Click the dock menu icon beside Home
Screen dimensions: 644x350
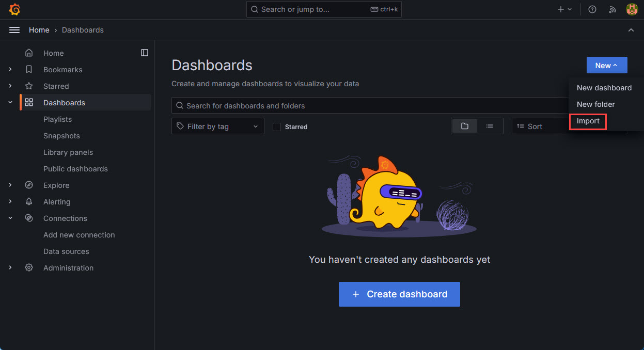tap(145, 52)
